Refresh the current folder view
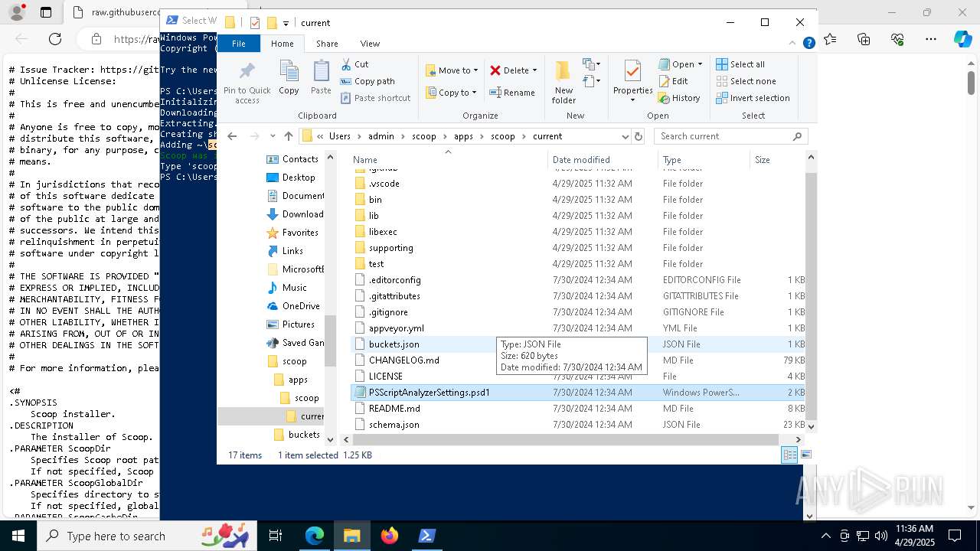Screen dimensions: 980x551 click(639, 136)
